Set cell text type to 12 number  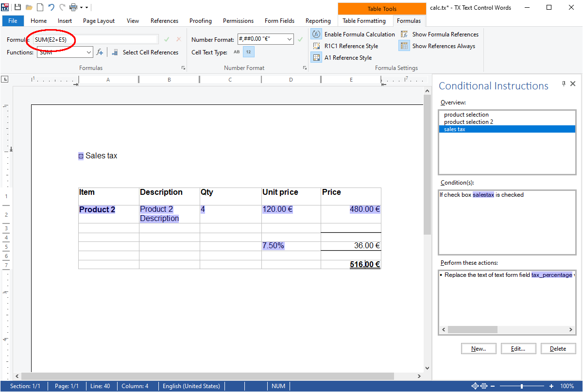click(x=248, y=52)
